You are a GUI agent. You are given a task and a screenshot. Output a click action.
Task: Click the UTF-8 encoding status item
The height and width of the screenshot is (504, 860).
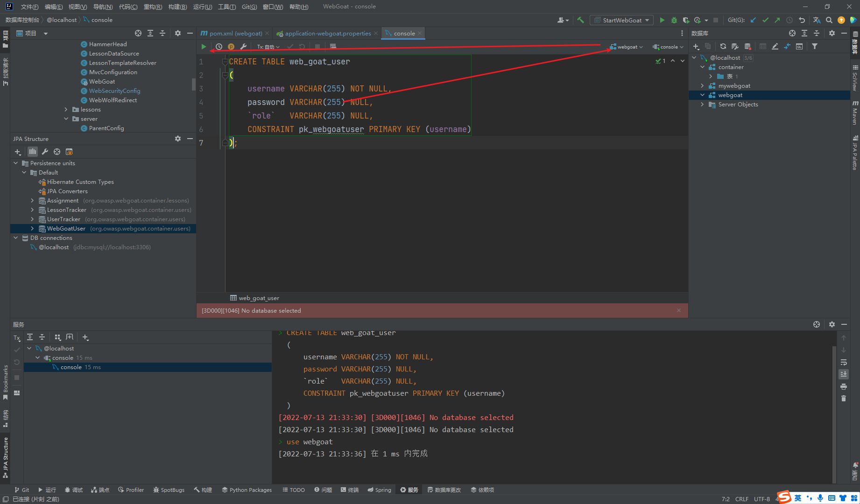(x=761, y=499)
